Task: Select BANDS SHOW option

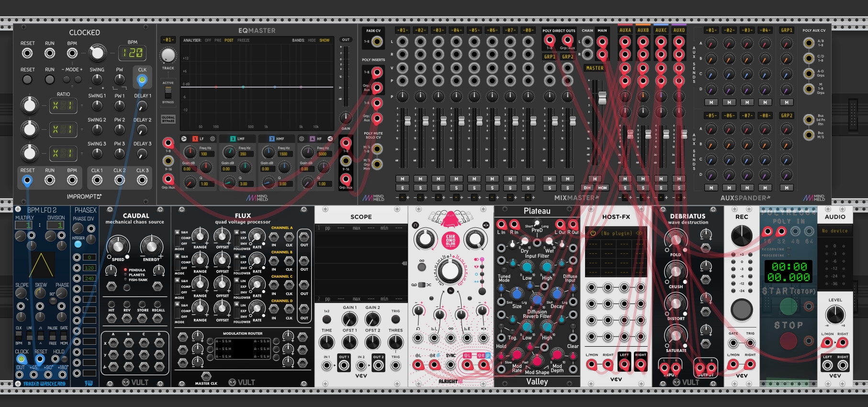Action: 324,40
